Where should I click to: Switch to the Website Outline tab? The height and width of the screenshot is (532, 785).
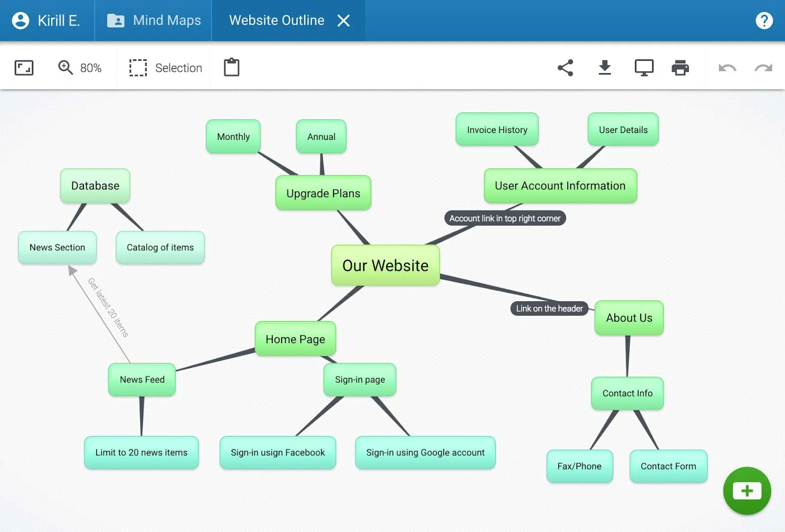click(277, 21)
